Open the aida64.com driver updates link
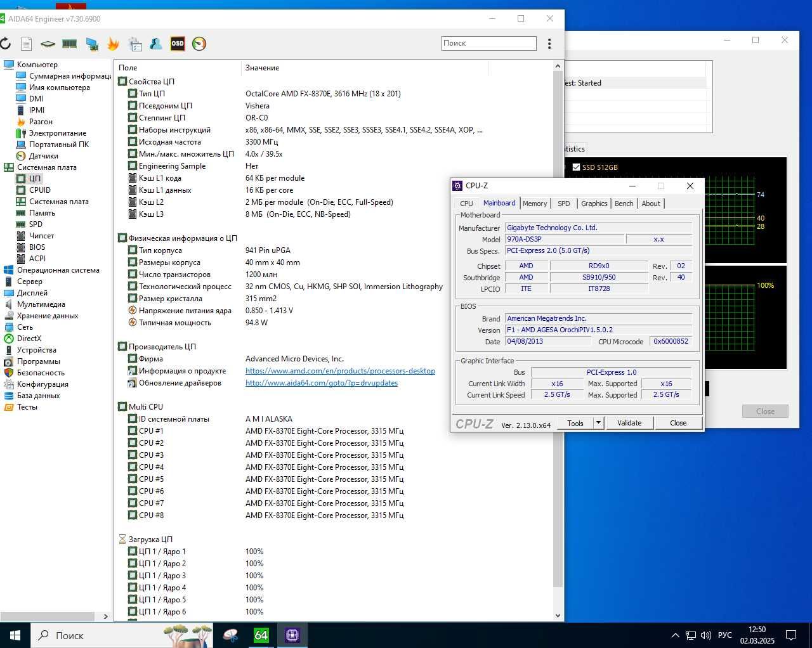The height and width of the screenshot is (648, 812). [x=322, y=383]
